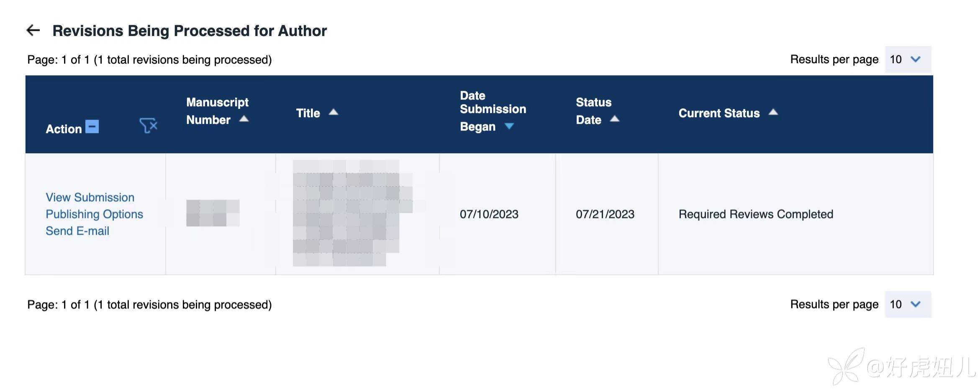Click the blurred manuscript number cell

tap(213, 213)
